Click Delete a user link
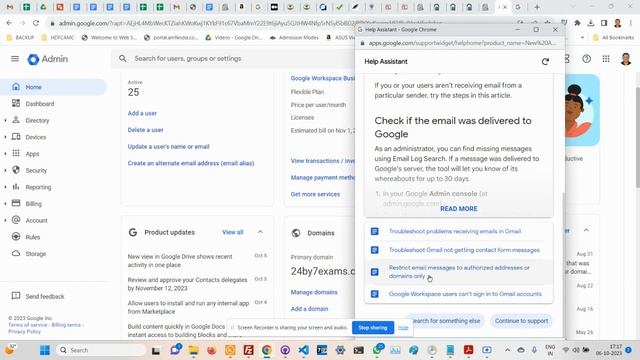640x360 pixels. pos(145,130)
